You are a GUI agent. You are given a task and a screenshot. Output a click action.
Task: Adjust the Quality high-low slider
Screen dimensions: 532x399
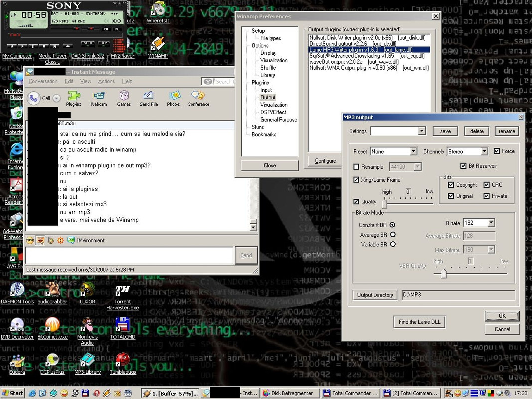(385, 203)
